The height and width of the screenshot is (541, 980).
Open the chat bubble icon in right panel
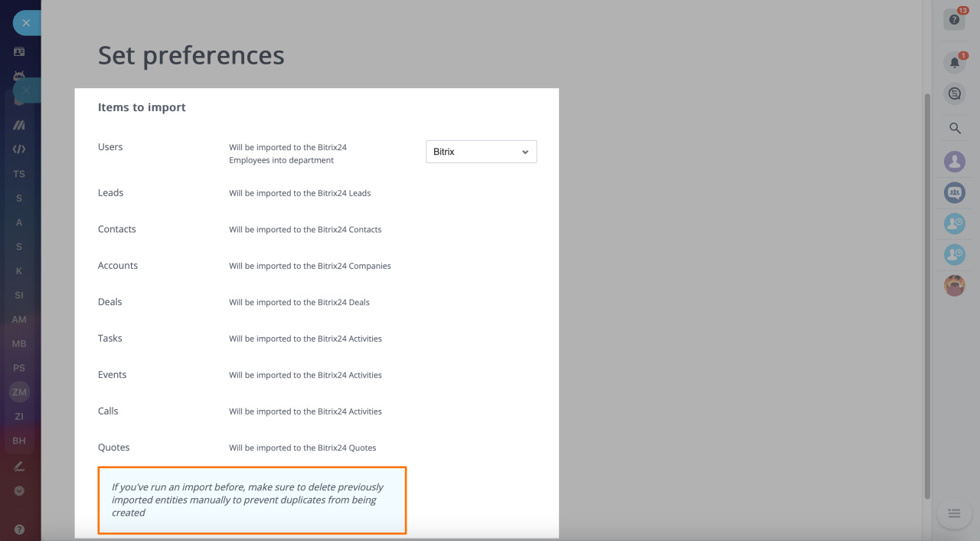click(955, 93)
